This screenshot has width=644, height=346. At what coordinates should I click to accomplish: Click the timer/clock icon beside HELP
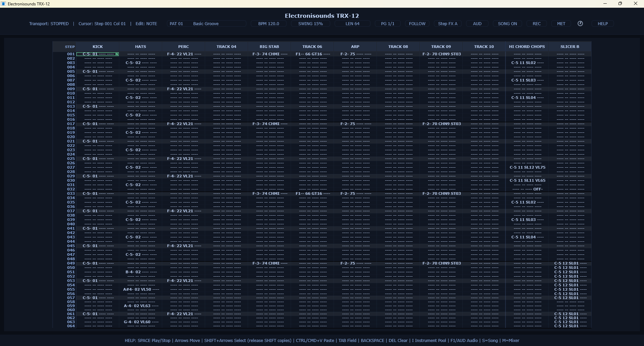point(581,23)
